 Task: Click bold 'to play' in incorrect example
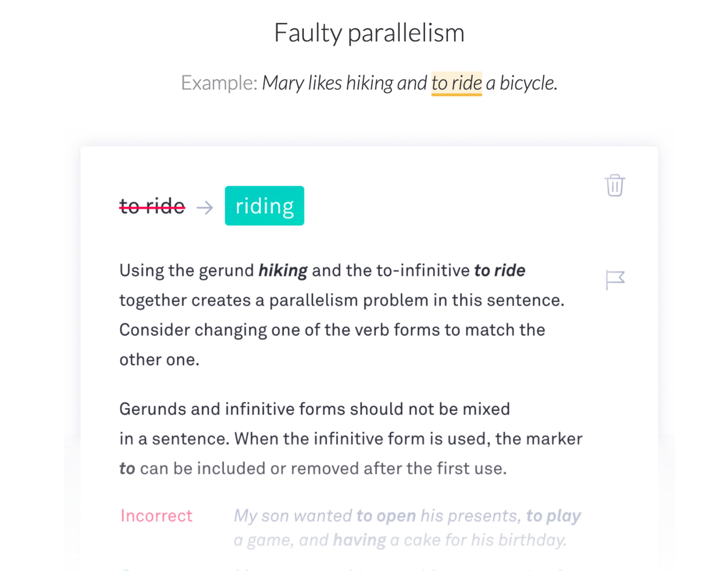click(x=554, y=516)
